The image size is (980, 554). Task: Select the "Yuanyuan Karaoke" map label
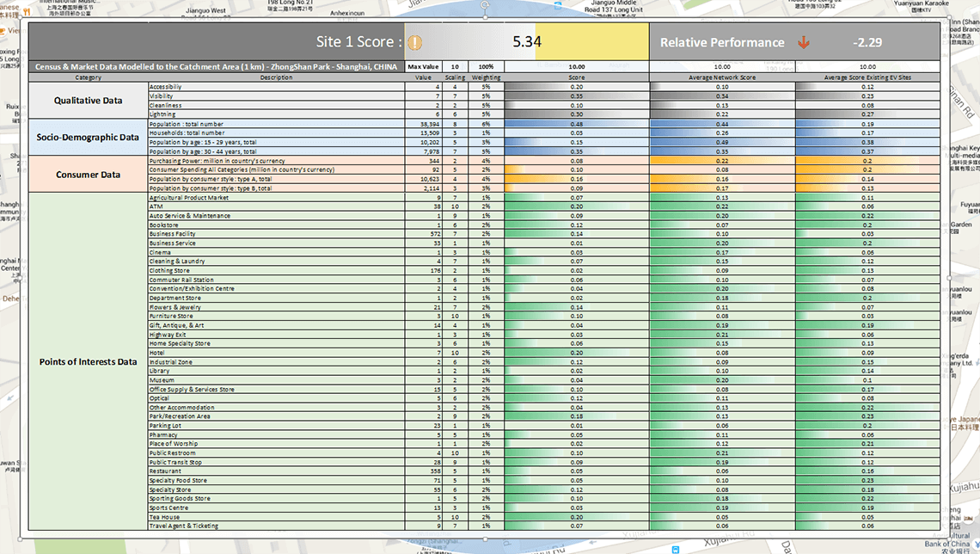click(x=922, y=3)
